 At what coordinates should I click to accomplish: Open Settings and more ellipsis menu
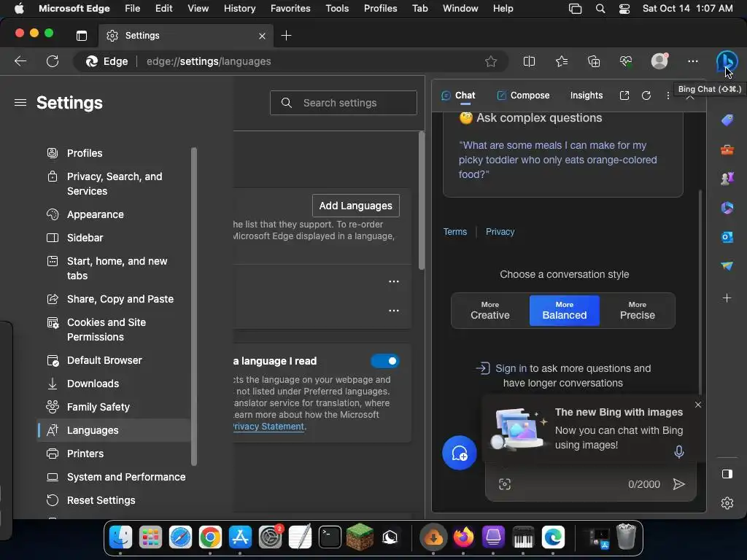click(693, 61)
